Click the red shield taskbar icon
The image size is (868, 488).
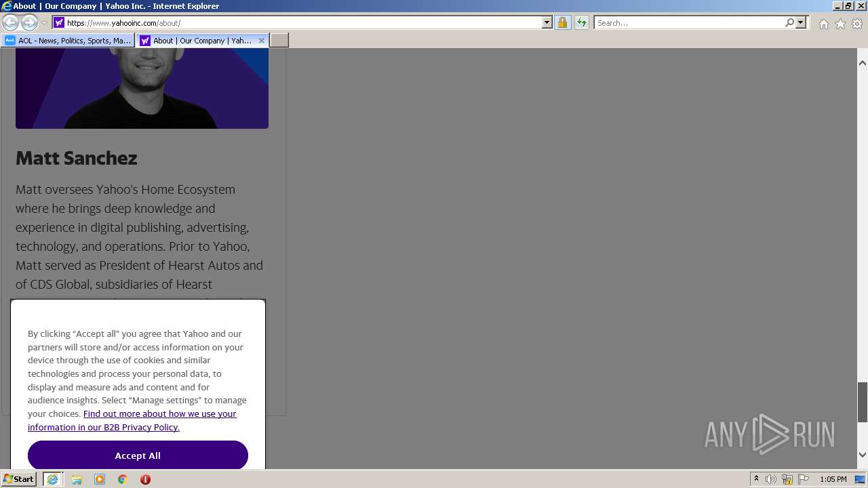pyautogui.click(x=145, y=479)
